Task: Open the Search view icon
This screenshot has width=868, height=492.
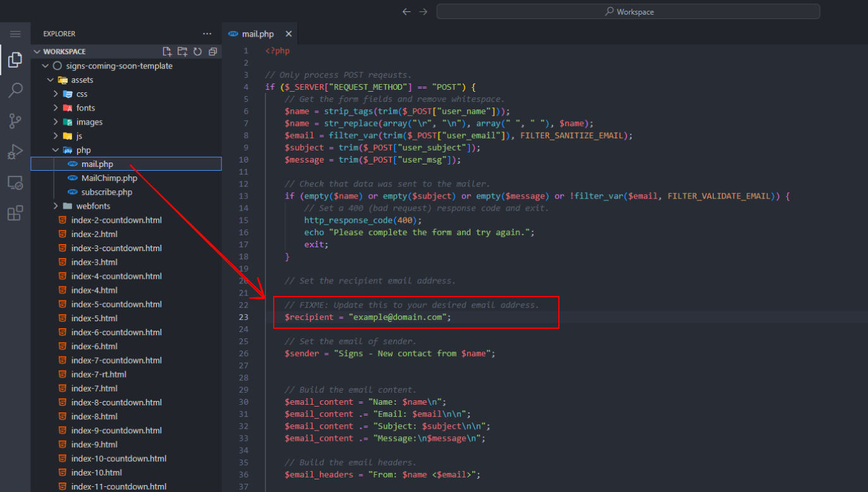Action: pyautogui.click(x=15, y=90)
